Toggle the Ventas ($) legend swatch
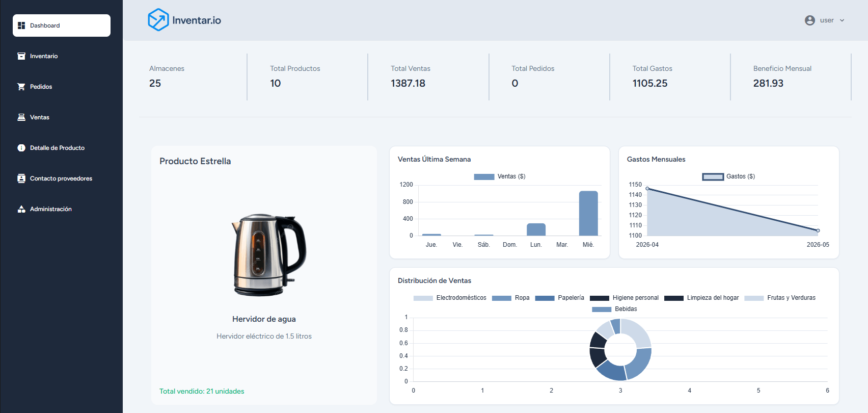 484,177
